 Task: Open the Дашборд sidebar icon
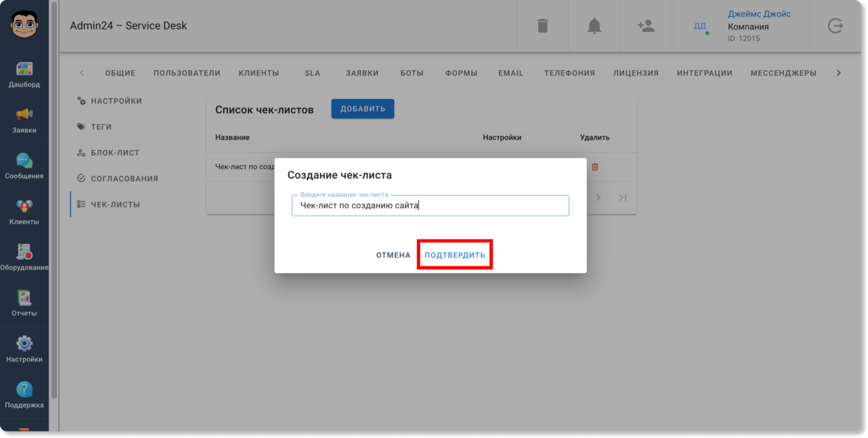click(24, 74)
